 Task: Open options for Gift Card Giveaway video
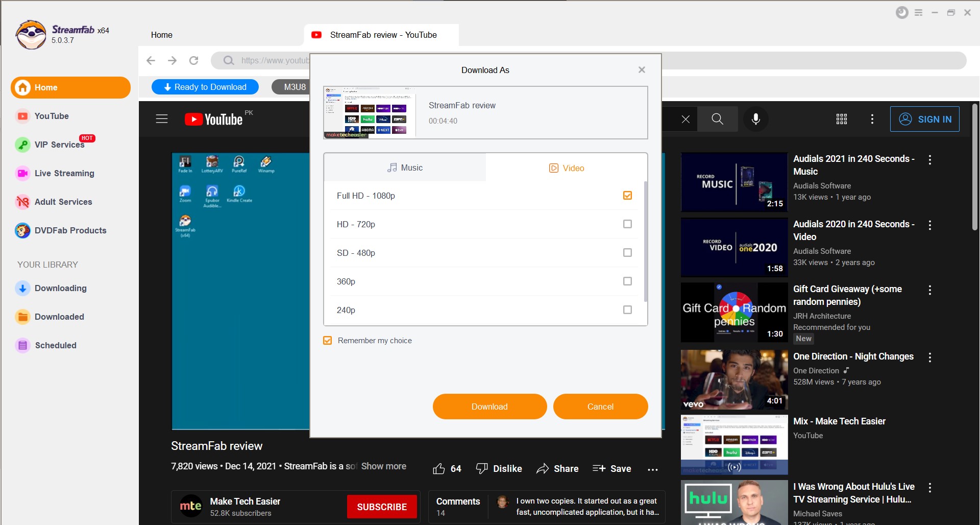pos(930,290)
